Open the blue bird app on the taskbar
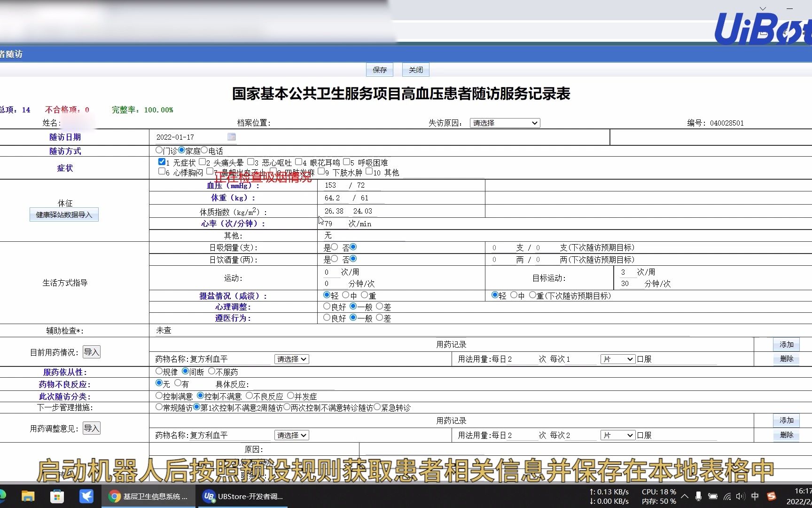Viewport: 812px width, 508px height. click(86, 496)
